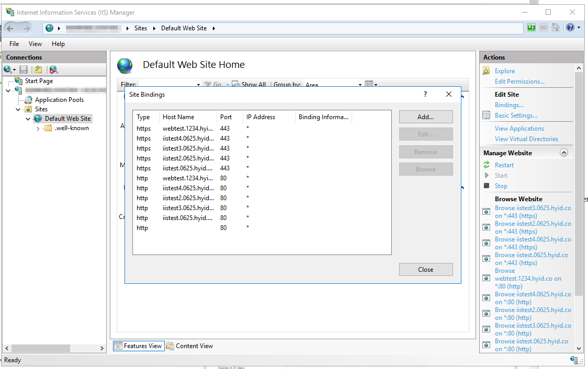
Task: Select Application Pools in the Connections tree
Action: [x=59, y=100]
